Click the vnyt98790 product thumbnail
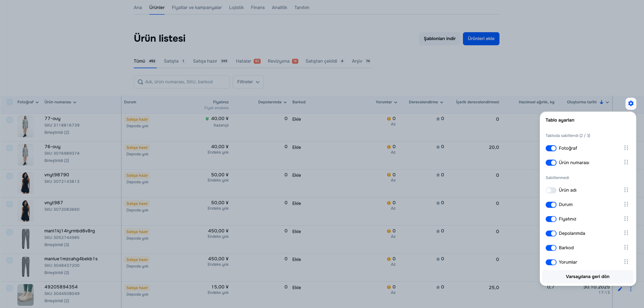Viewport: 644px width, 308px height. (25, 183)
